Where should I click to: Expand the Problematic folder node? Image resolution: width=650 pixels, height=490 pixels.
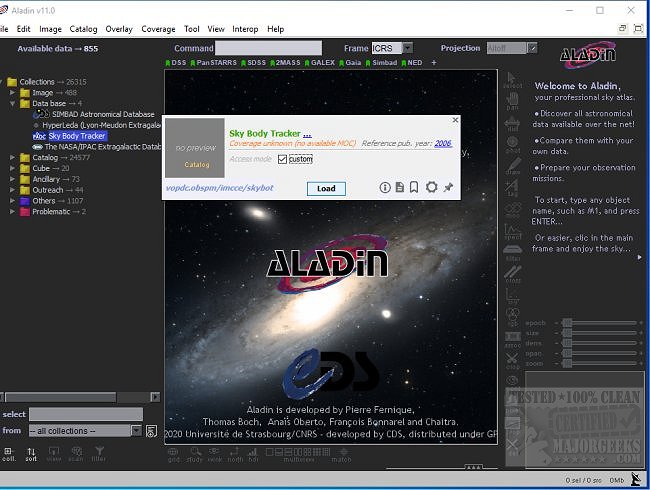12,211
